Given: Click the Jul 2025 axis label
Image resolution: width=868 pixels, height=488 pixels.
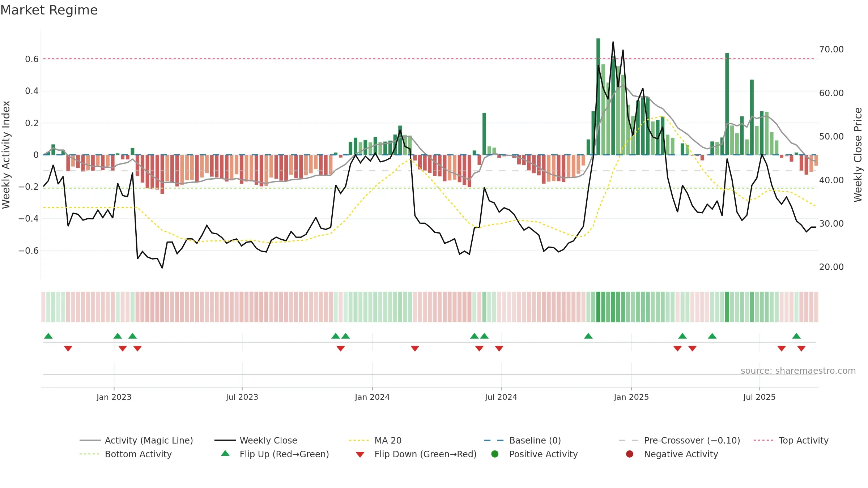Looking at the screenshot, I should [759, 397].
